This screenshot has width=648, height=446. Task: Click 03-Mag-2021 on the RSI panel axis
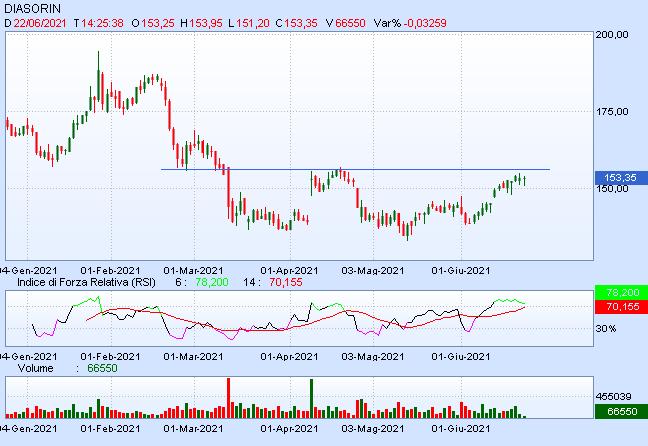tap(373, 357)
